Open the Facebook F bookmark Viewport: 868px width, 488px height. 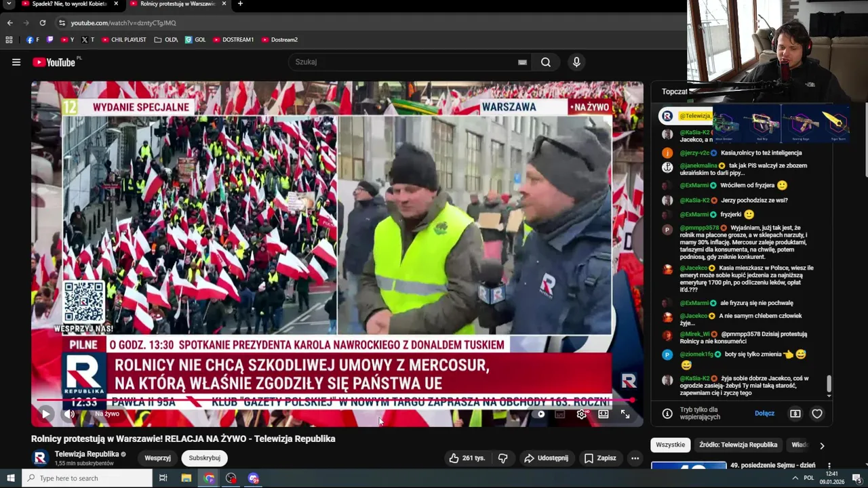click(x=33, y=40)
